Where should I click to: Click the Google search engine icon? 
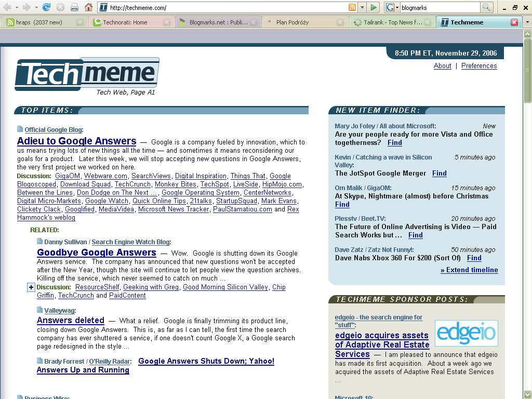pyautogui.click(x=390, y=7)
